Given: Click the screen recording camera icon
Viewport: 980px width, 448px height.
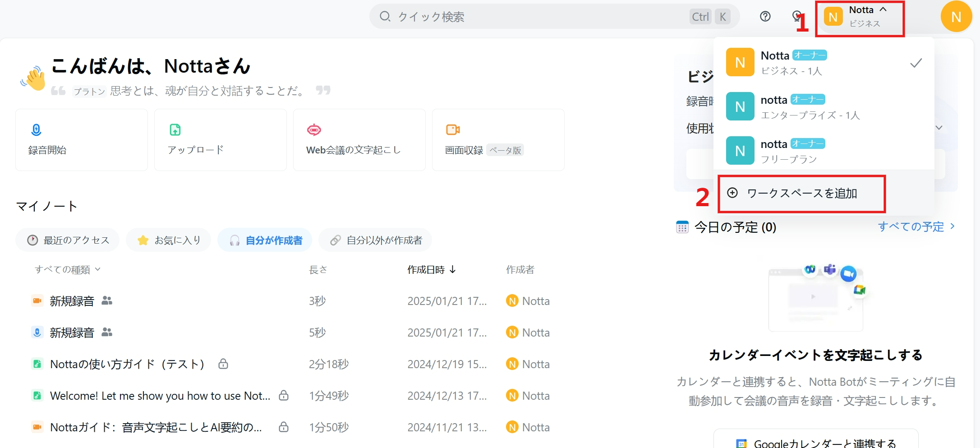Looking at the screenshot, I should [453, 130].
